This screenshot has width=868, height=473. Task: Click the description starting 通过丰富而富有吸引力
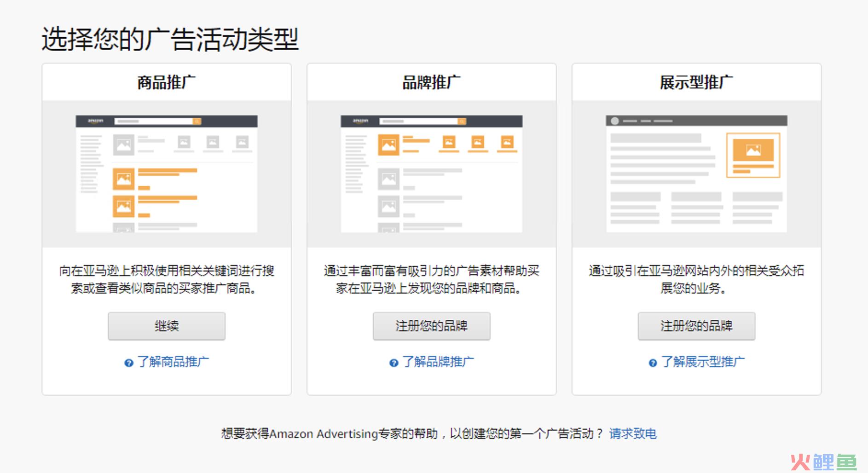[x=431, y=279]
